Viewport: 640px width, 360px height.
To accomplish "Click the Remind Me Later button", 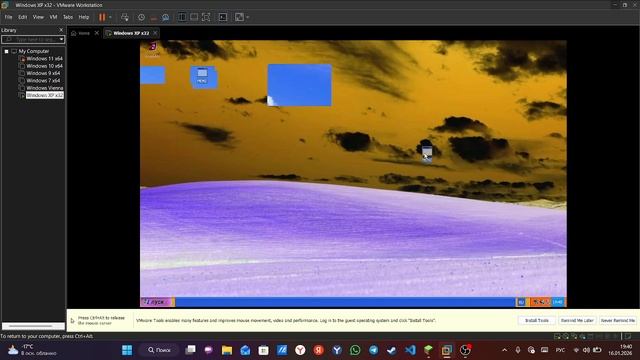I will [577, 320].
